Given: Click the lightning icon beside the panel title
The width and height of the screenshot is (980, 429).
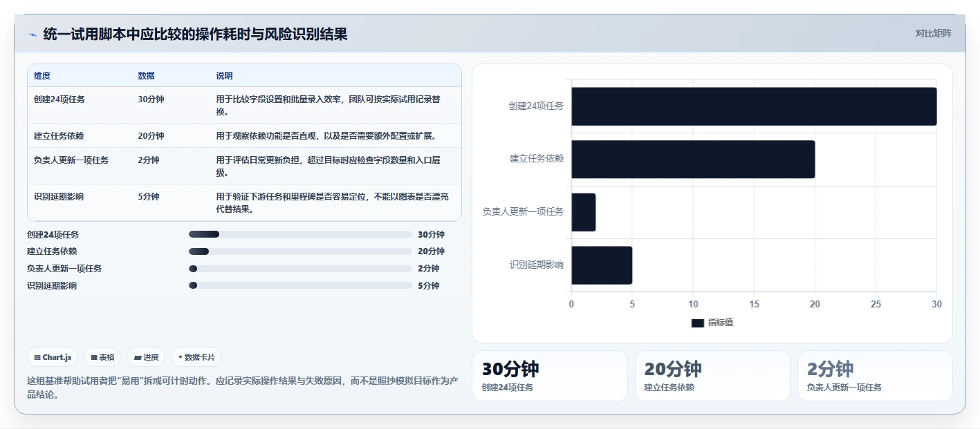Looking at the screenshot, I should [x=33, y=35].
